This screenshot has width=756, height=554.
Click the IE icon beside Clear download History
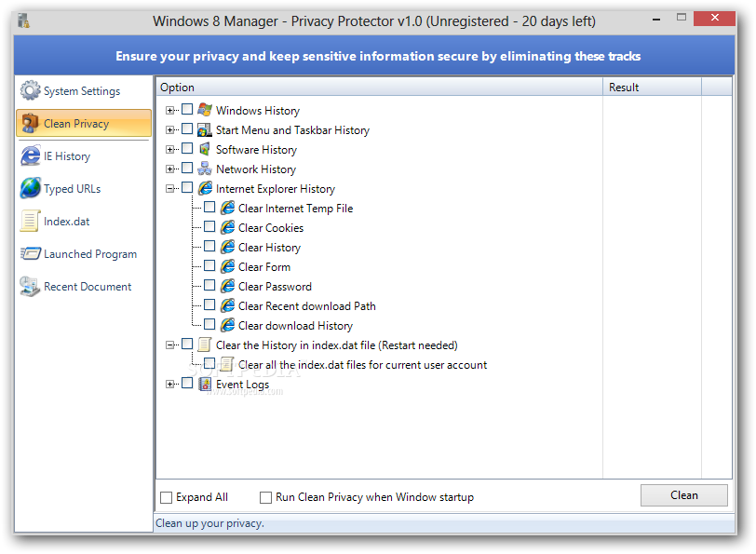(x=227, y=325)
